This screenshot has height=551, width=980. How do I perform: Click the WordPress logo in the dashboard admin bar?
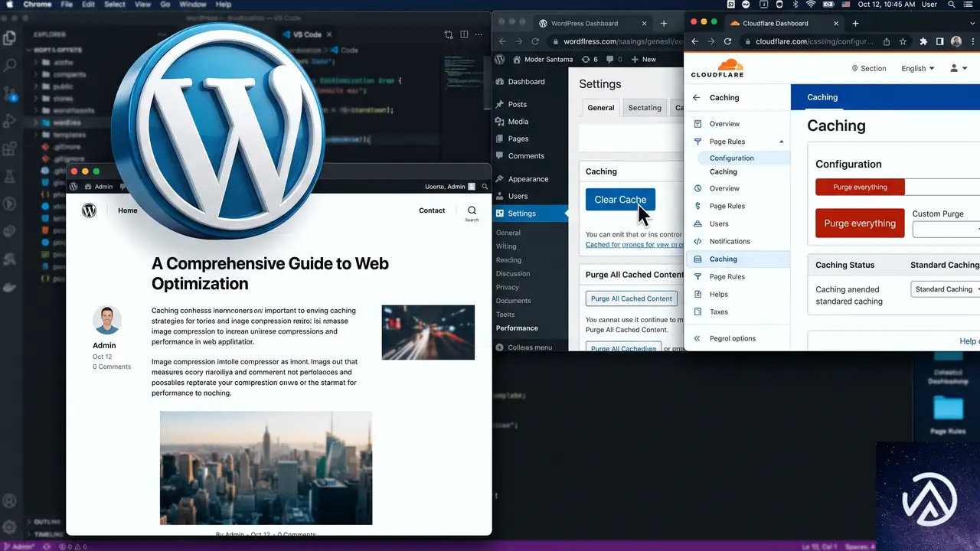tap(500, 59)
